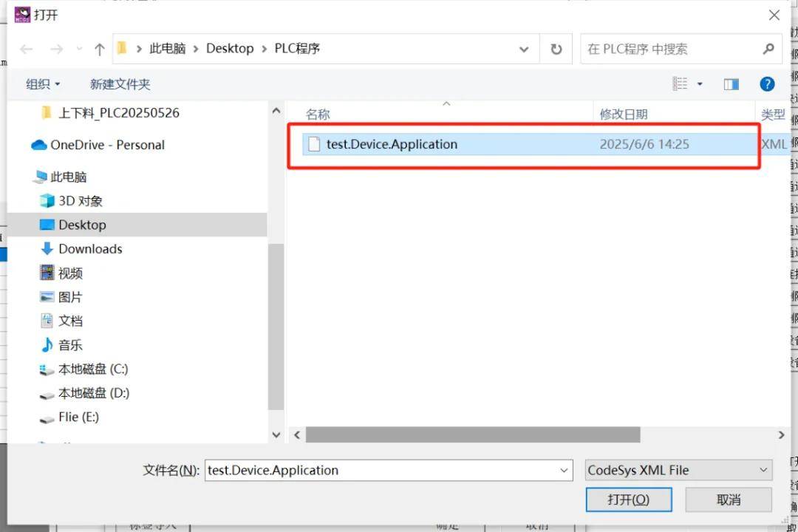Open the 组织 menu
Screen dimensions: 798x532
point(43,84)
